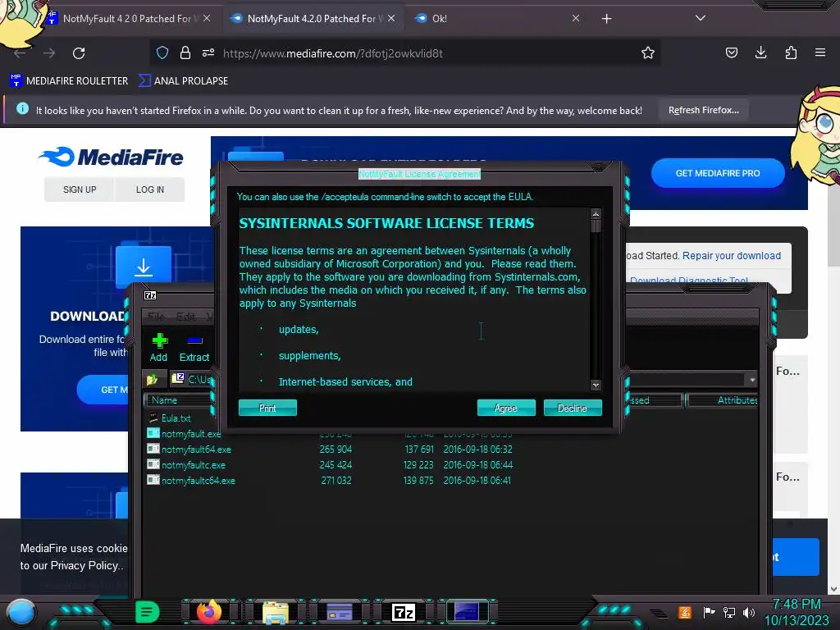Sort by Attributes column in 7-Zip
Image resolution: width=840 pixels, height=630 pixels.
722,400
